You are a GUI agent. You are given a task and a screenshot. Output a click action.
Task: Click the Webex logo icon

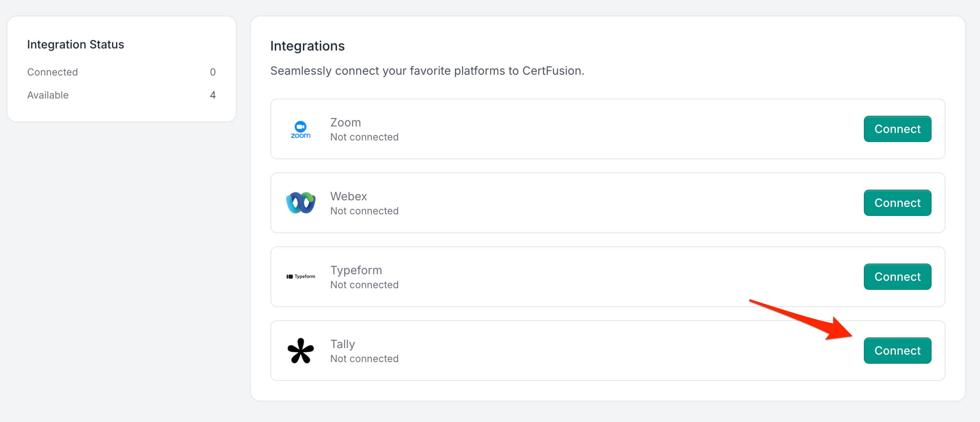(300, 203)
